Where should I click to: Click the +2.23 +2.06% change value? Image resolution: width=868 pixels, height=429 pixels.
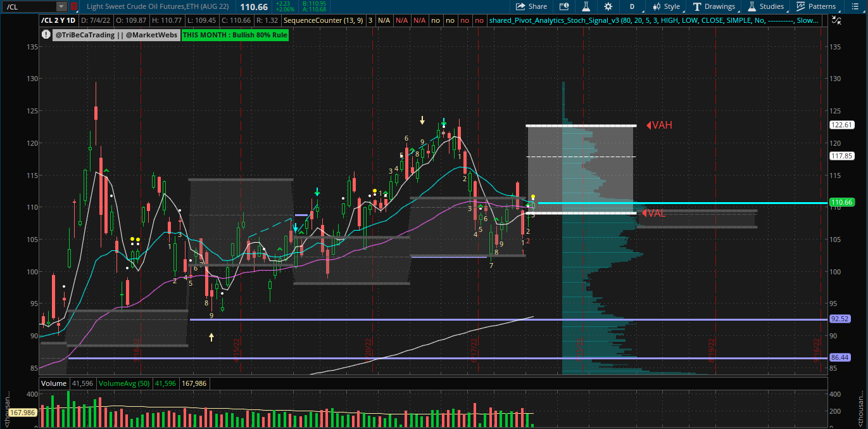click(285, 6)
